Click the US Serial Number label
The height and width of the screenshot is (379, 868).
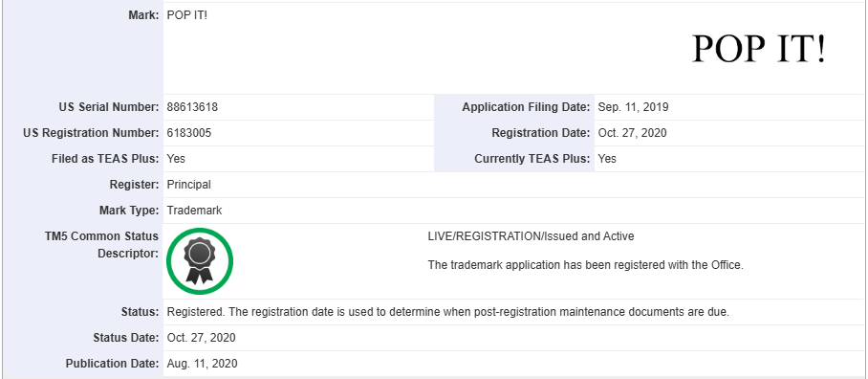109,107
